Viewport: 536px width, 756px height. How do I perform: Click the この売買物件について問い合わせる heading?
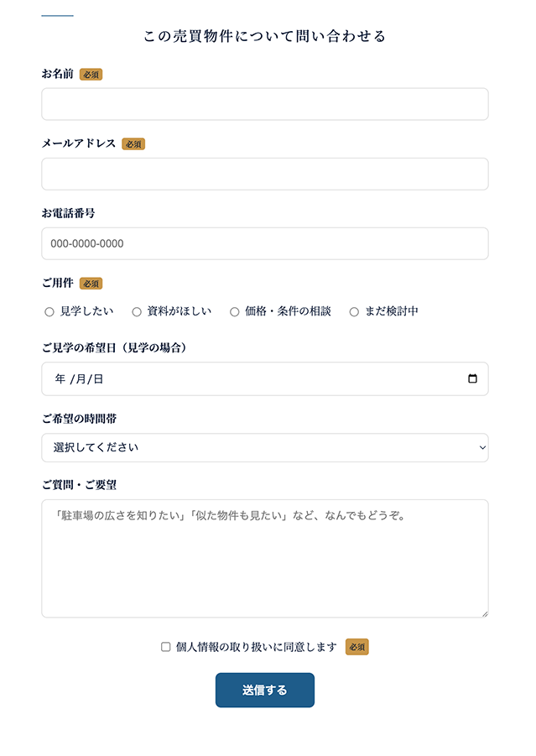[x=265, y=36]
